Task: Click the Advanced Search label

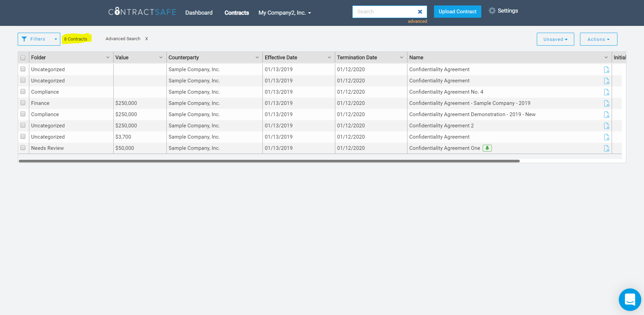Action: pyautogui.click(x=123, y=39)
